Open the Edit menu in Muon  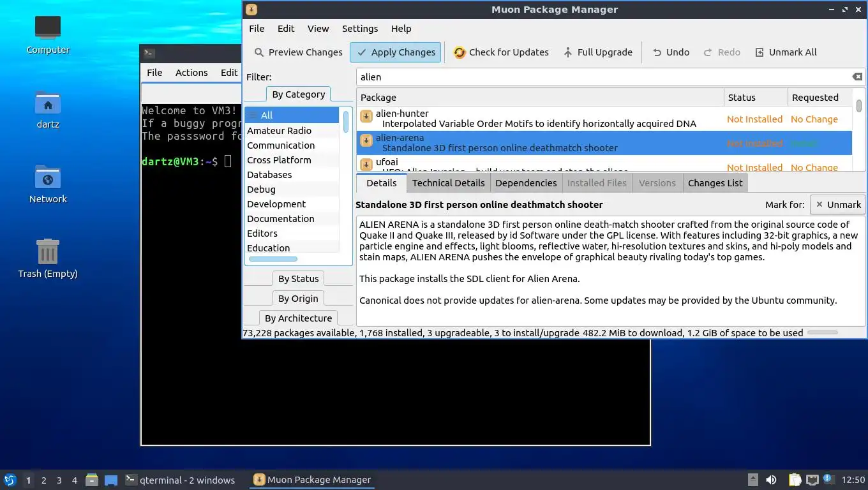[x=286, y=29]
